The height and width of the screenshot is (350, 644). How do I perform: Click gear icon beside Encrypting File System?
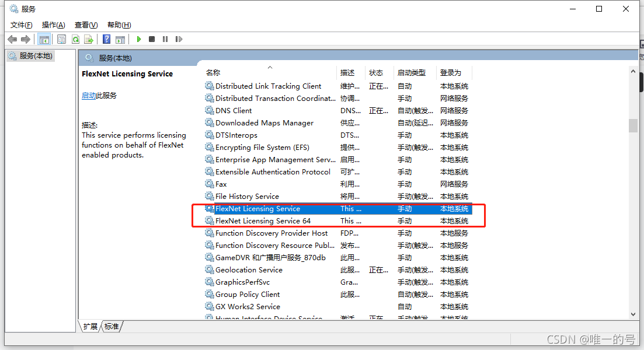(210, 148)
